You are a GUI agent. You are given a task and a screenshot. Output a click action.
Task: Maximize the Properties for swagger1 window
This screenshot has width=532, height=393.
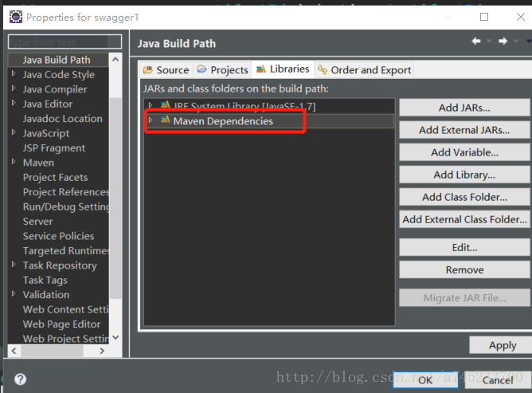coord(484,17)
